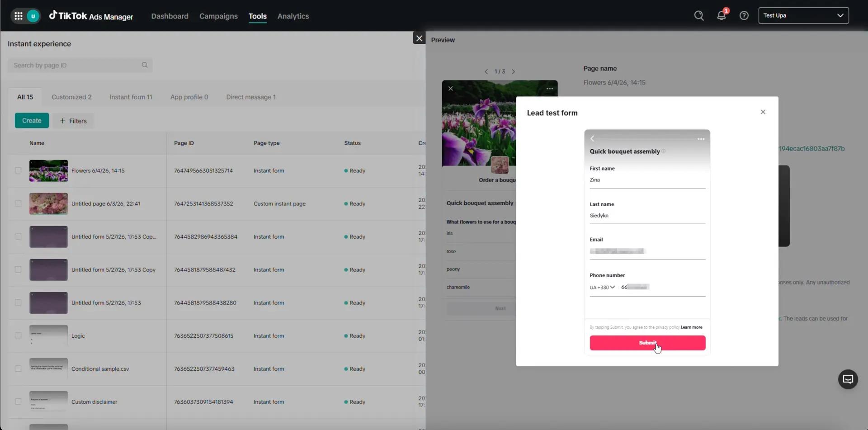Open the Learn more privacy policy link

pyautogui.click(x=691, y=327)
